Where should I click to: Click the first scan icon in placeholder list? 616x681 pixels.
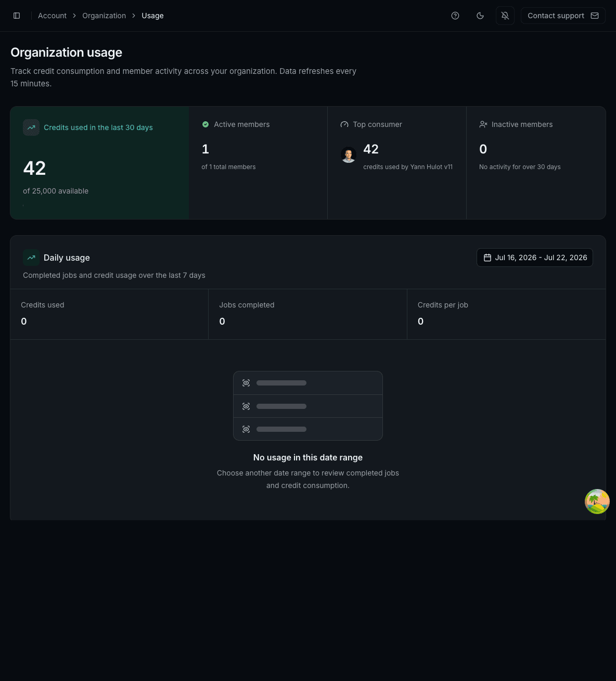(246, 383)
